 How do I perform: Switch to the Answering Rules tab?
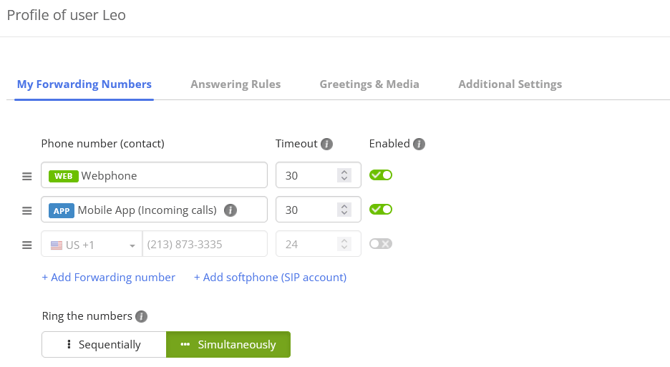tap(235, 84)
